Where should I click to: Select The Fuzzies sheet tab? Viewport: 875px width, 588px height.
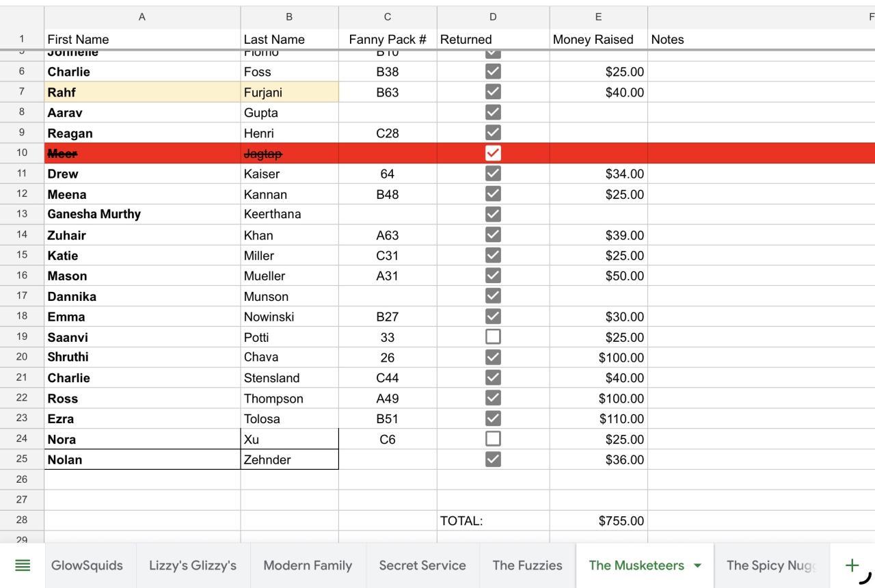point(527,565)
